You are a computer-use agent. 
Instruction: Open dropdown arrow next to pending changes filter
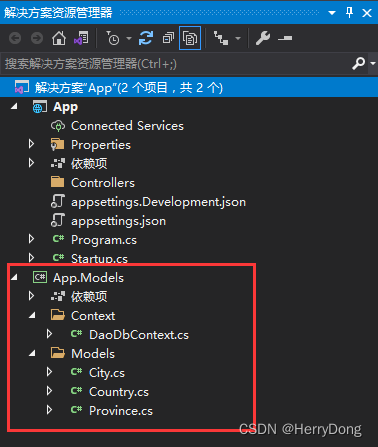[x=129, y=38]
